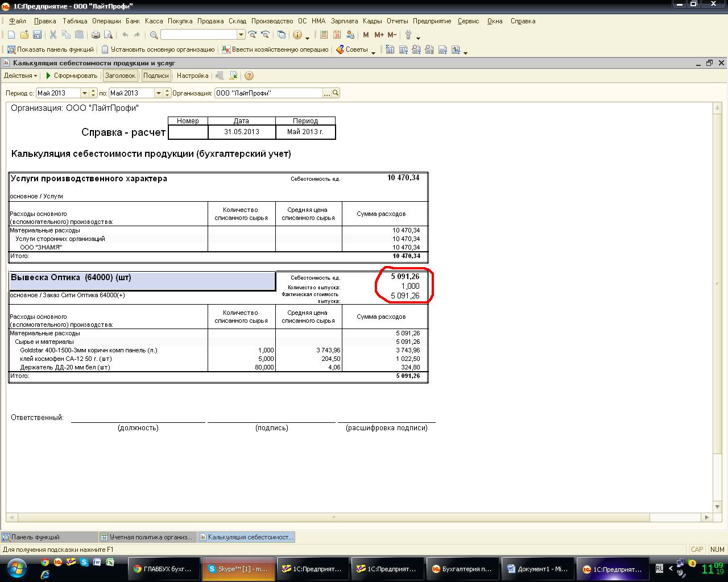Viewport: 728px width, 582px height.
Task: Open the Calculator icon in toolbar
Action: 324,35
